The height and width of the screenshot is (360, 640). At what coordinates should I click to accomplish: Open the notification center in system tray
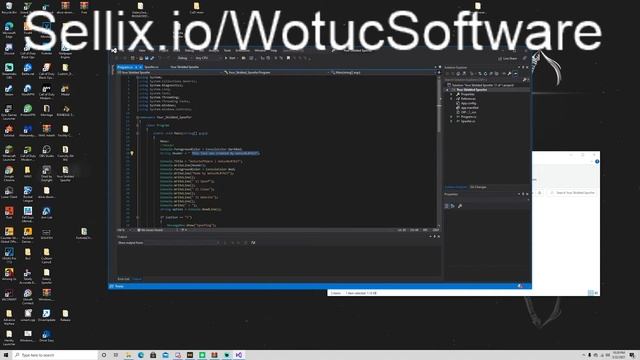point(632,355)
